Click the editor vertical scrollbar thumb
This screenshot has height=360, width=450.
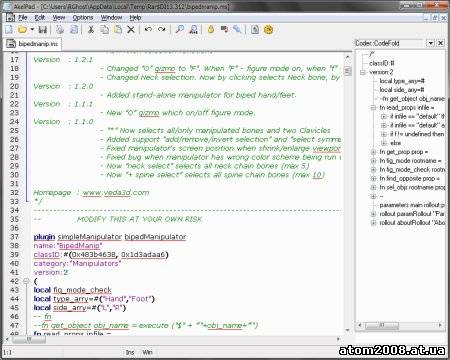click(x=347, y=71)
